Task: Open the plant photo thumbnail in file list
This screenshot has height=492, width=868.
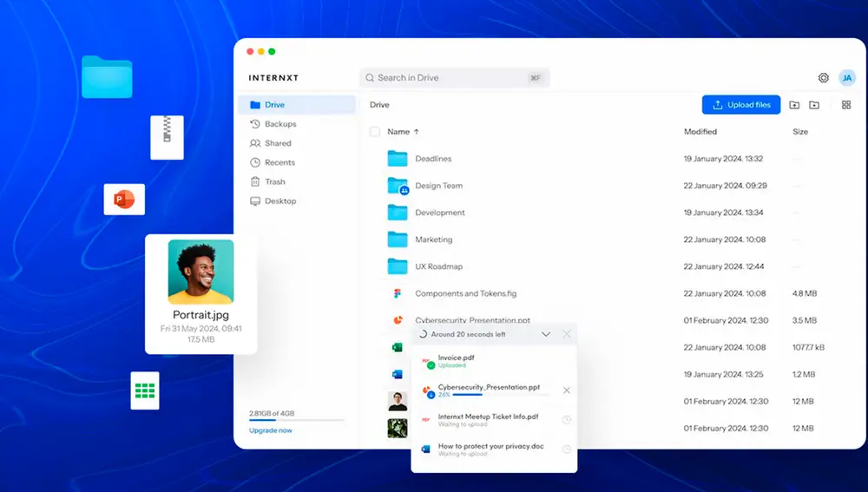Action: pos(398,429)
